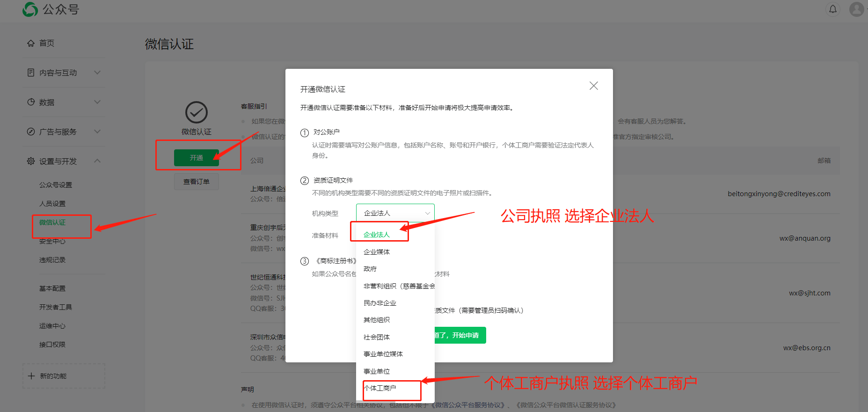Click email wx@anquan.org

(x=805, y=238)
